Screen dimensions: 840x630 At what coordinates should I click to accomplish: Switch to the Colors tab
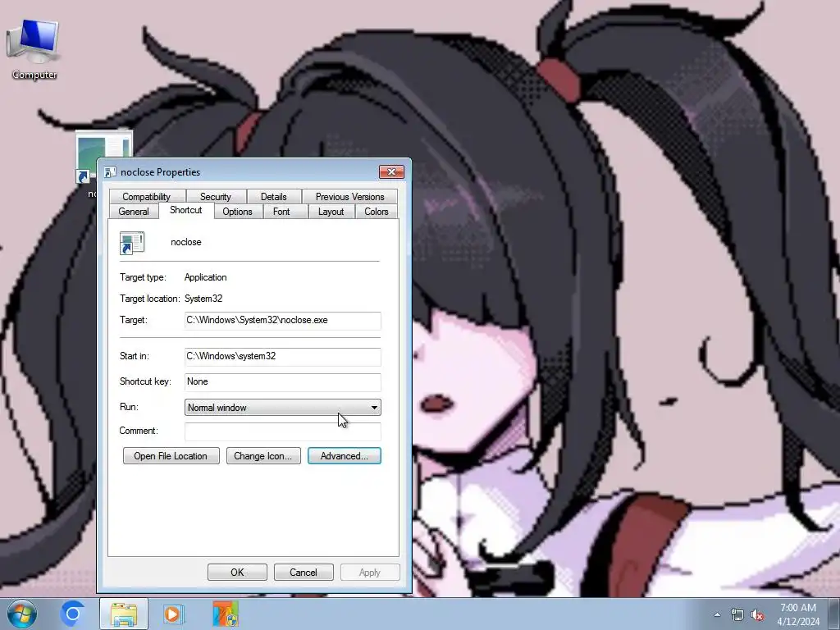[377, 212]
